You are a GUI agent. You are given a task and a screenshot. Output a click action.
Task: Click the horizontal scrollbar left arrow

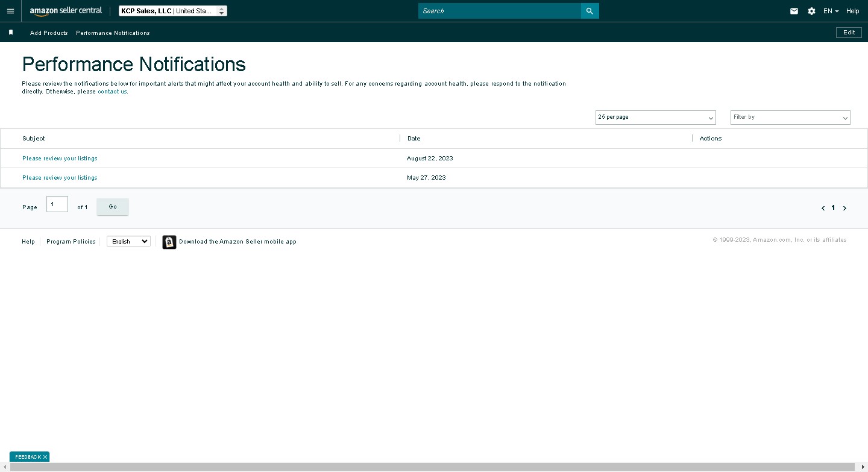tap(5, 467)
